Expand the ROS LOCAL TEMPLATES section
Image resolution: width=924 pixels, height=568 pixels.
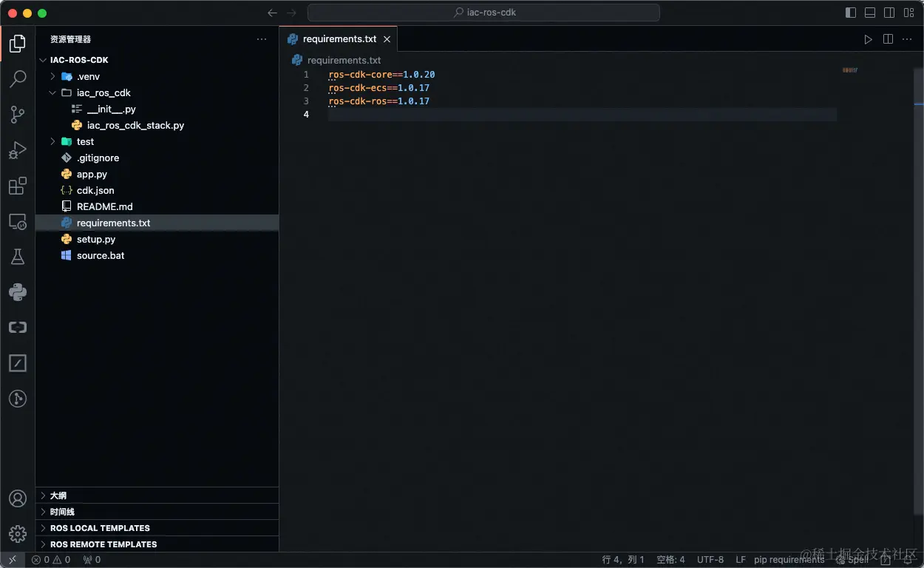coord(157,528)
